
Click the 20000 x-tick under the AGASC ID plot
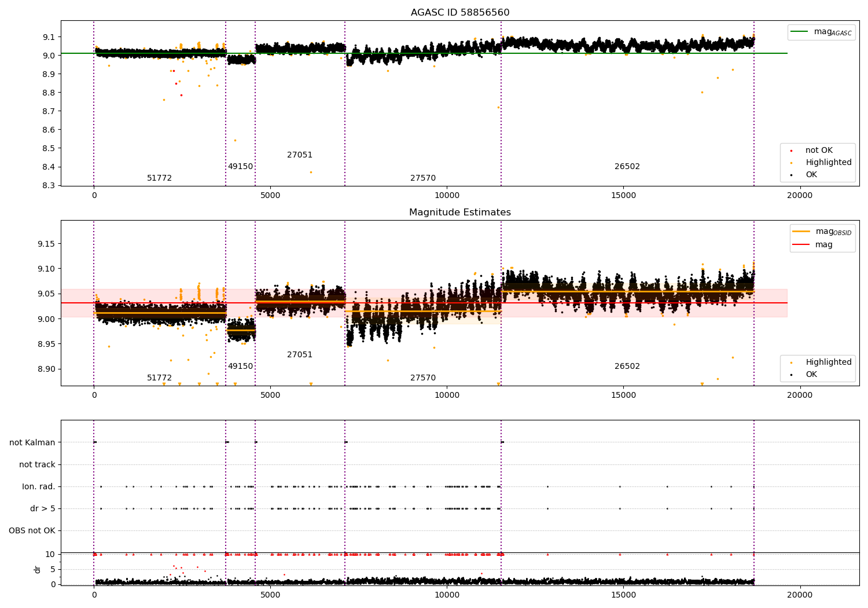800,196
